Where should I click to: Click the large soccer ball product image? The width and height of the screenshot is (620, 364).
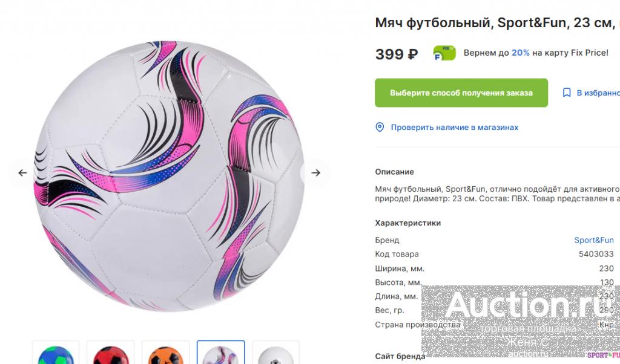click(x=169, y=175)
